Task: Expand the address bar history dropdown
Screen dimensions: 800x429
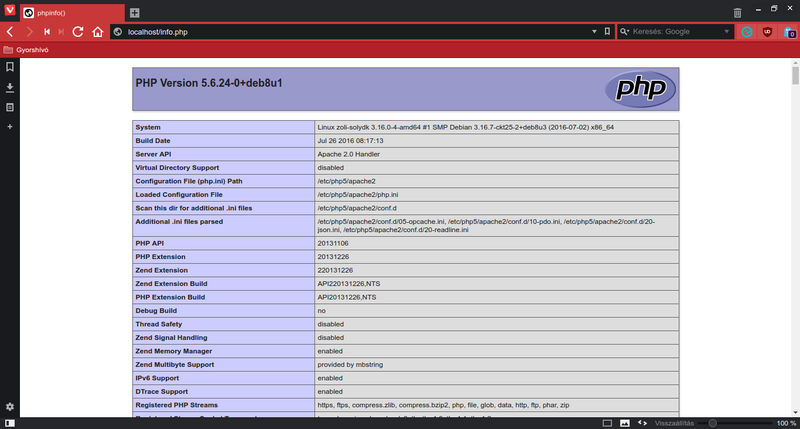Action: [594, 32]
